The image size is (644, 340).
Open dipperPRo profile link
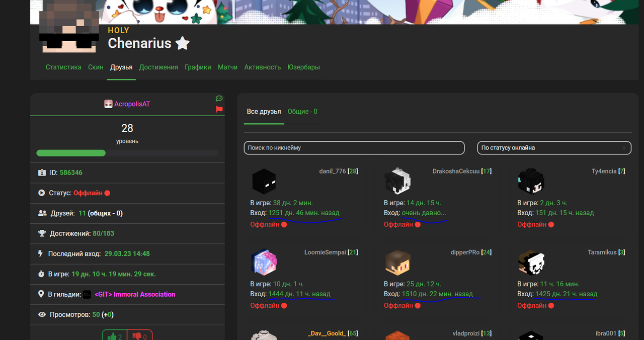[x=466, y=252]
